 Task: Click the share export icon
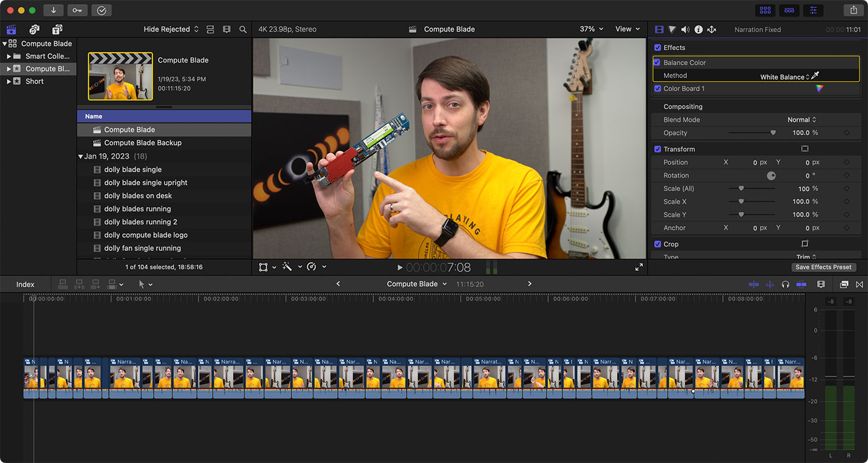pyautogui.click(x=853, y=10)
